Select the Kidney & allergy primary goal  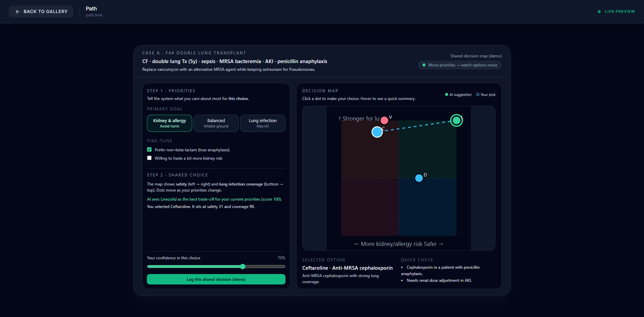tap(169, 123)
